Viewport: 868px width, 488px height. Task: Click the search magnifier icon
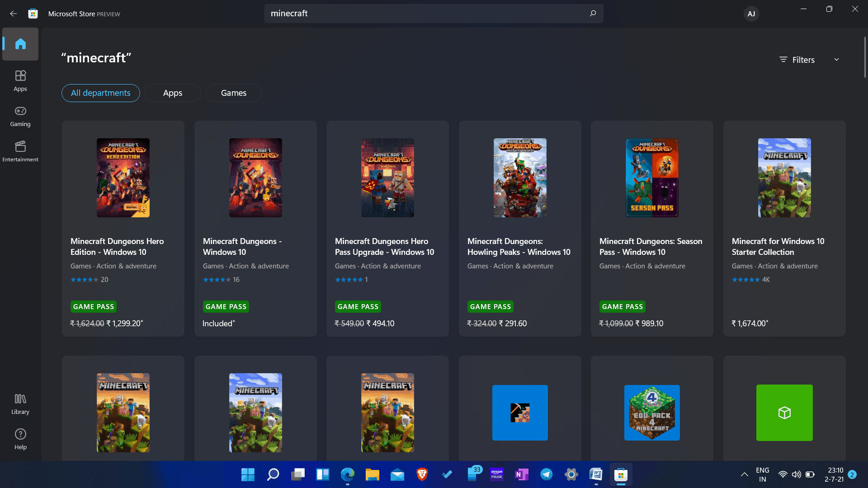593,13
